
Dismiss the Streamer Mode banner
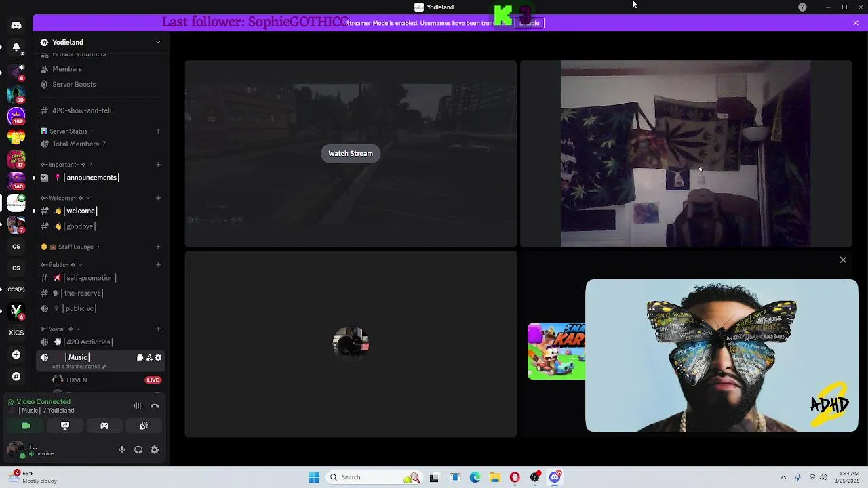click(x=856, y=23)
